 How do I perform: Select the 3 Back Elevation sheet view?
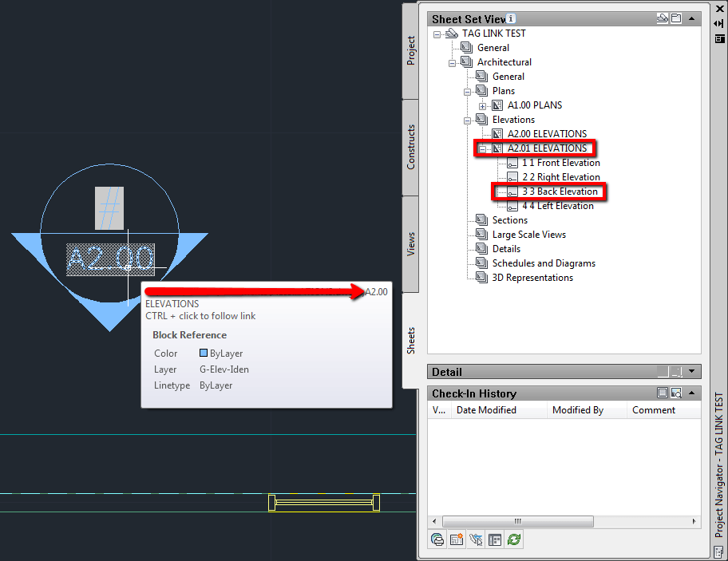[560, 191]
